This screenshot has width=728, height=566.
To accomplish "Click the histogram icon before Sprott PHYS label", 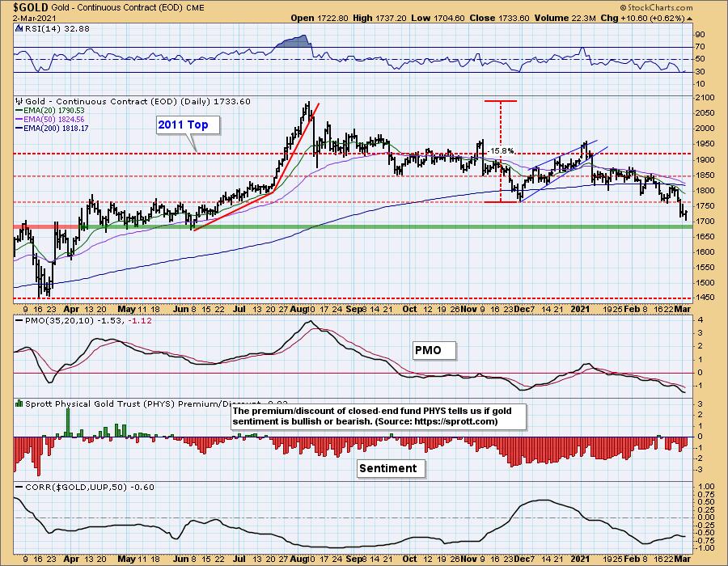I will coord(19,403).
